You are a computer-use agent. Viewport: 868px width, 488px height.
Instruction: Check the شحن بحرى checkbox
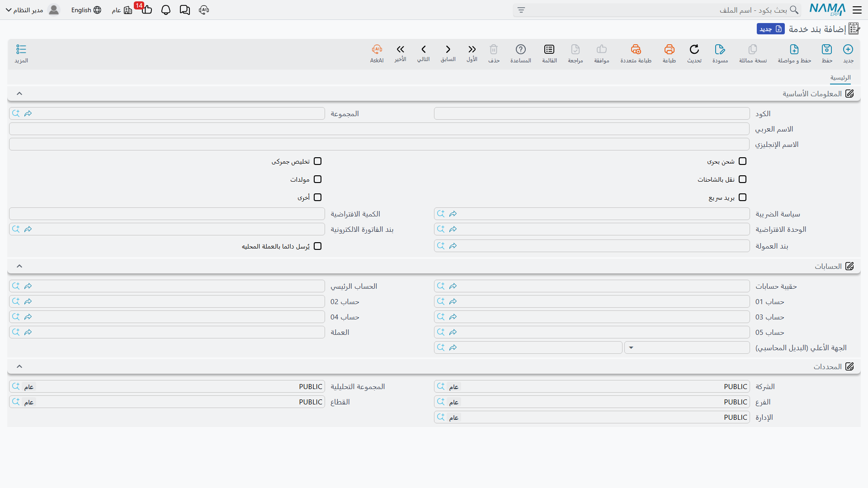coord(742,161)
